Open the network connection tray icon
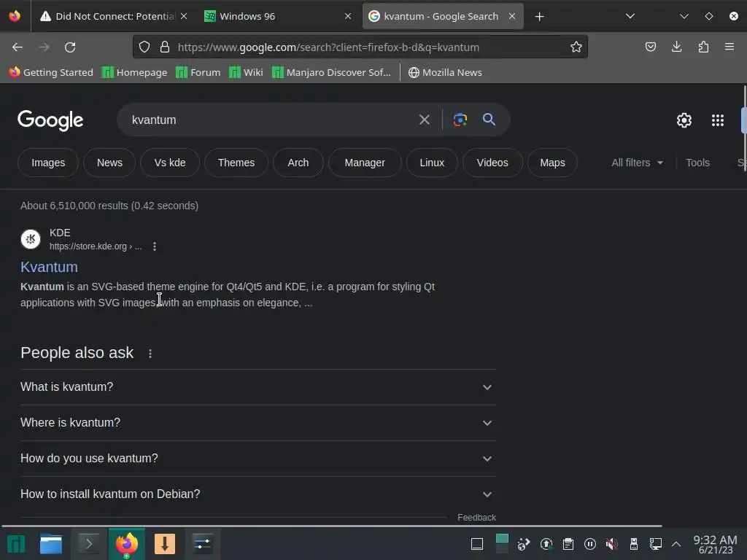Image resolution: width=747 pixels, height=560 pixels. pos(656,544)
